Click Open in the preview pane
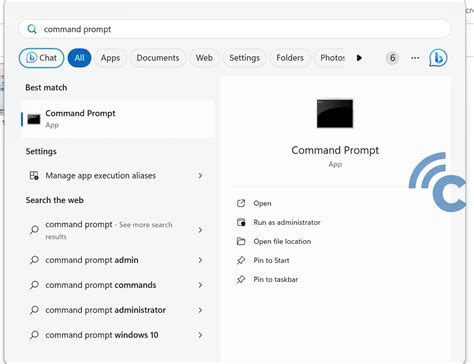 tap(262, 203)
